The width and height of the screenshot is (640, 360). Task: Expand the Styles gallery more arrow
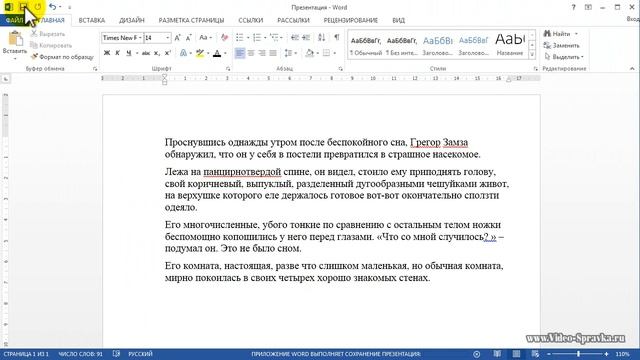(532, 54)
